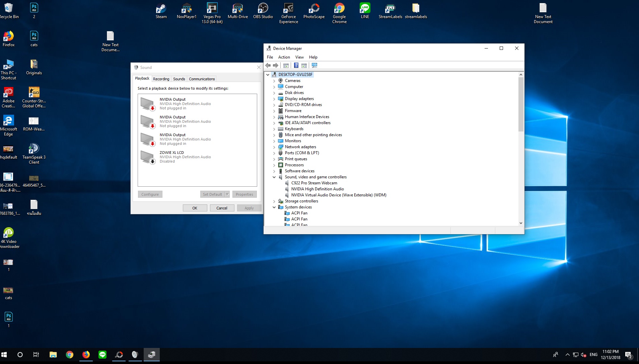The height and width of the screenshot is (364, 639).
Task: Open the Communications tab
Action: click(202, 79)
